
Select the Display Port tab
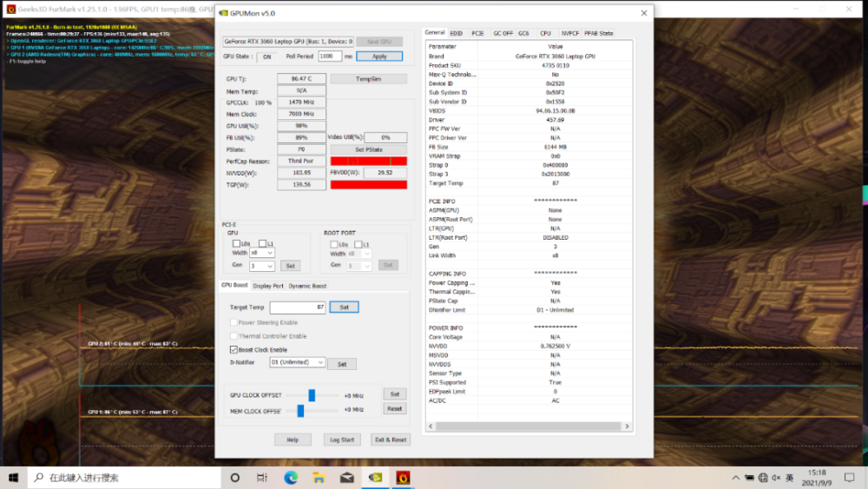click(x=268, y=286)
